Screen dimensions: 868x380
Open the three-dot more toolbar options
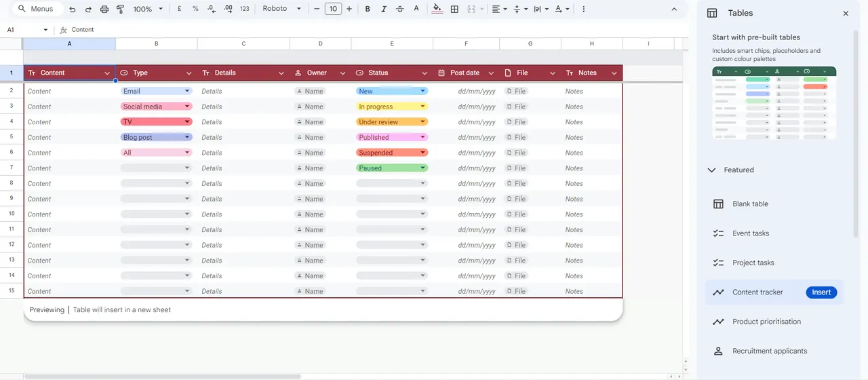(x=583, y=9)
